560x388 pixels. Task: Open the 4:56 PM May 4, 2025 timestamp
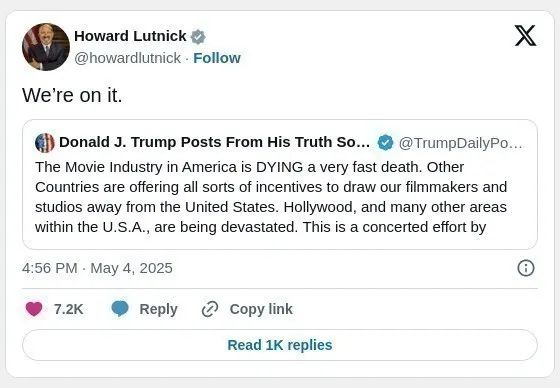point(97,268)
